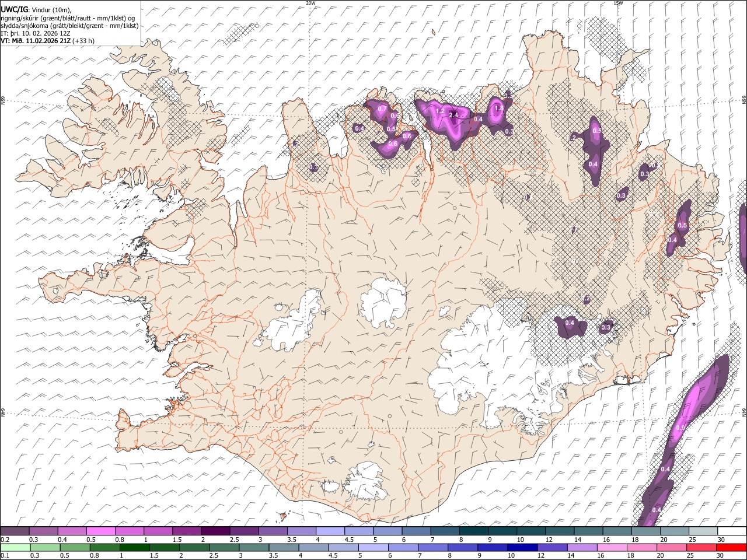Viewport: 747px width, 560px height.
Task: Select the dark purple 2 swatch, top legend row
Action: coord(215,531)
